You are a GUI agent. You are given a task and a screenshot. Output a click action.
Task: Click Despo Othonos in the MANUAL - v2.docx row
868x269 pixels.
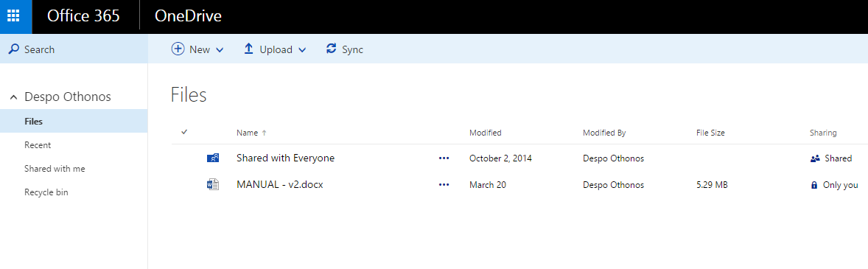613,186
